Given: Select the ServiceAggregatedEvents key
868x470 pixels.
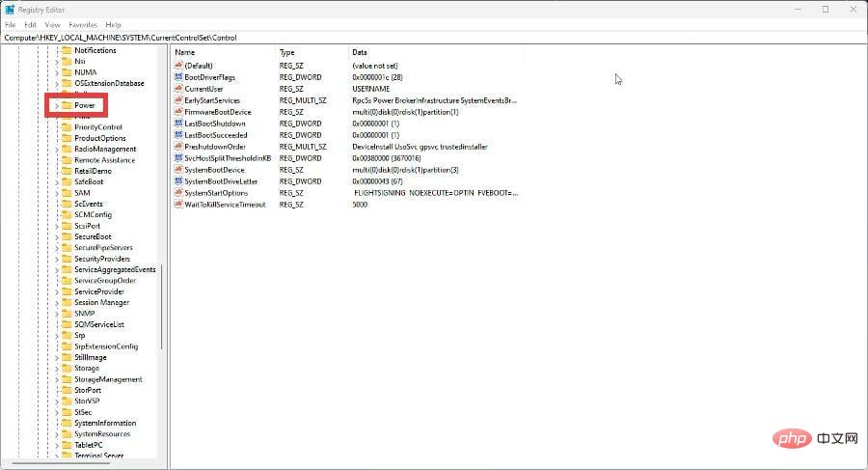Looking at the screenshot, I should [x=115, y=270].
